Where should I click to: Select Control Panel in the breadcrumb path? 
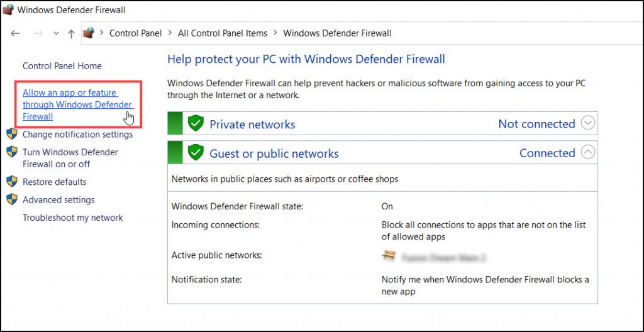coord(136,33)
